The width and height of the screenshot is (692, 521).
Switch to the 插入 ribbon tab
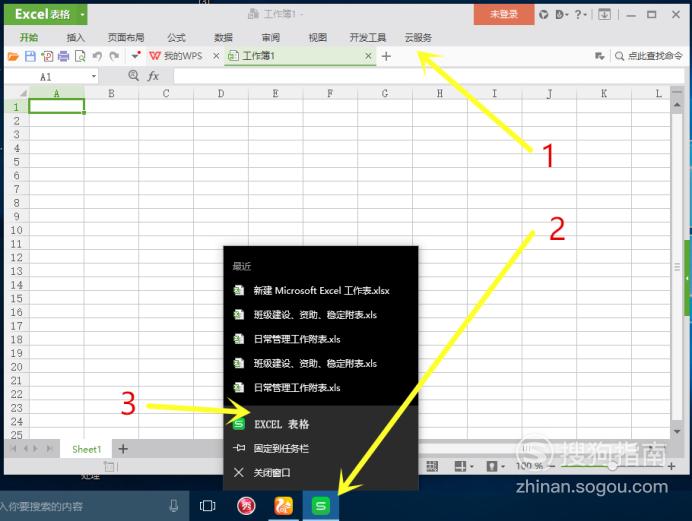pos(75,37)
